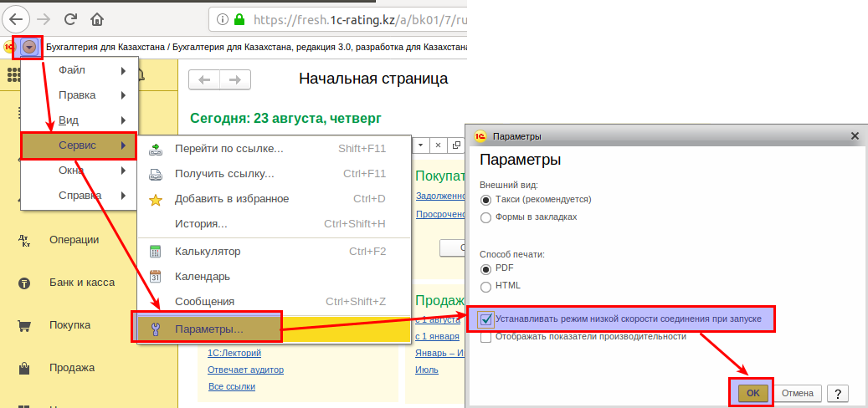This screenshot has width=868, height=408.
Task: Reload the page in browser
Action: point(70,18)
